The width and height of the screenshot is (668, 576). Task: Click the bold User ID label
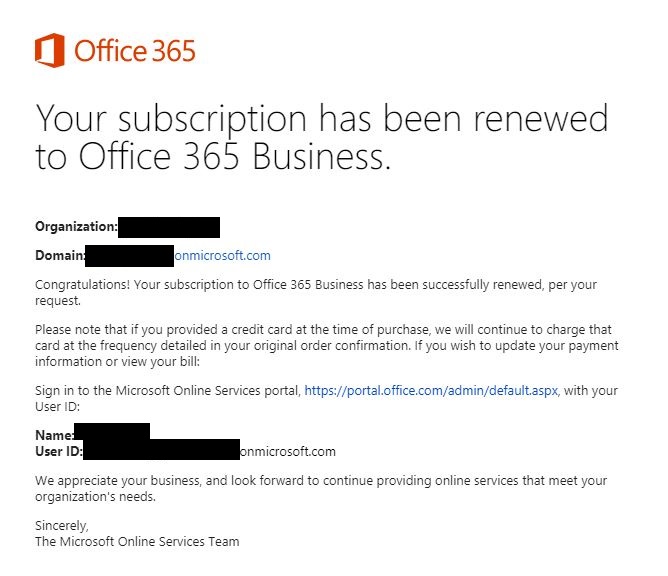[x=59, y=452]
